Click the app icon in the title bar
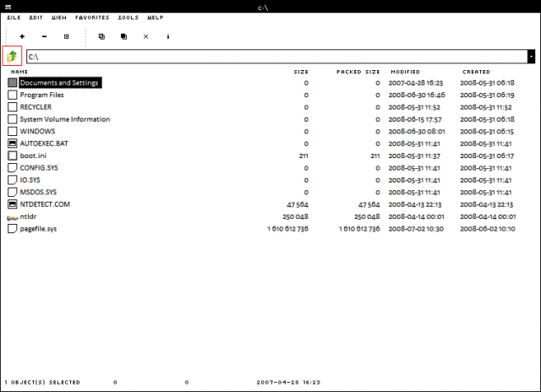 click(x=8, y=7)
